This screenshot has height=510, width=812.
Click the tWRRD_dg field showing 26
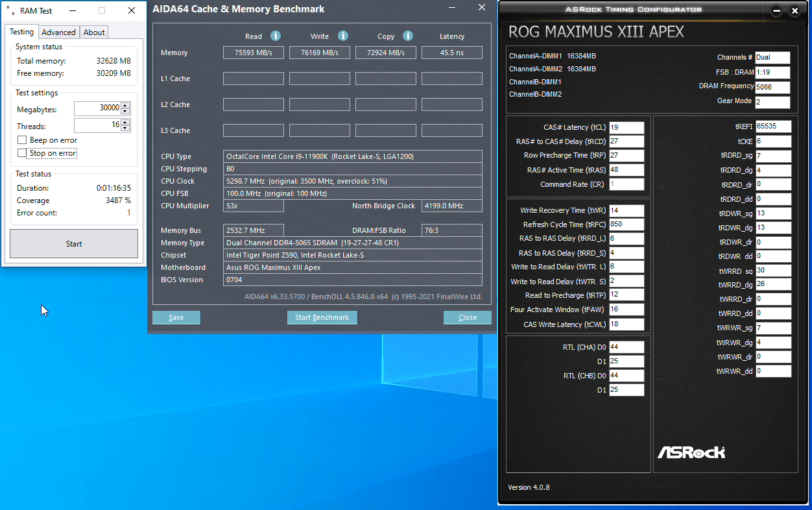click(773, 285)
